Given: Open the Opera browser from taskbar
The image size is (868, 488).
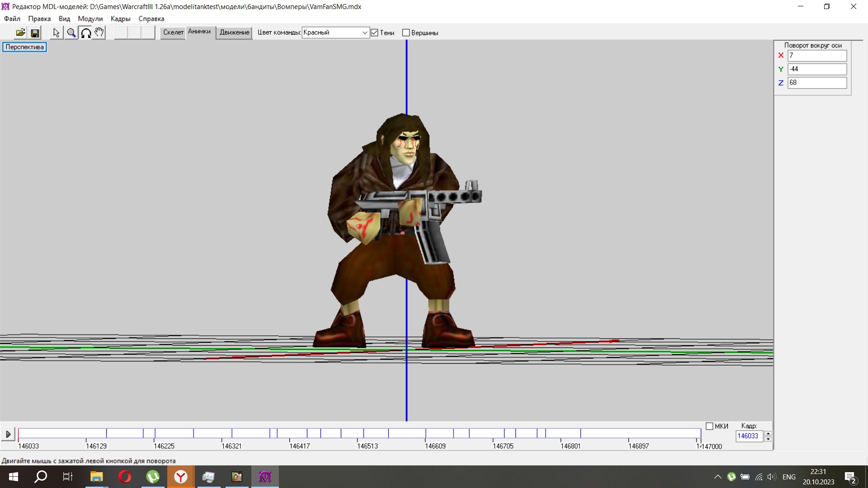Looking at the screenshot, I should (124, 477).
